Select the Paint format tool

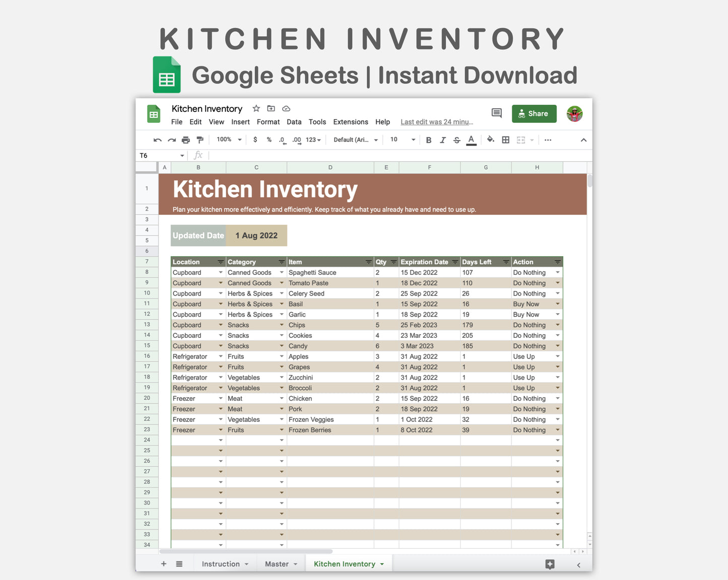click(x=200, y=139)
